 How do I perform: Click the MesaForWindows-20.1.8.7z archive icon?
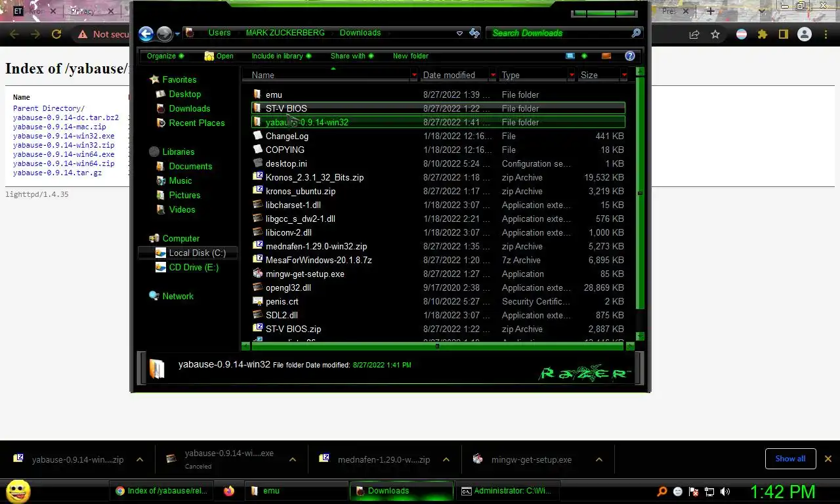(258, 260)
